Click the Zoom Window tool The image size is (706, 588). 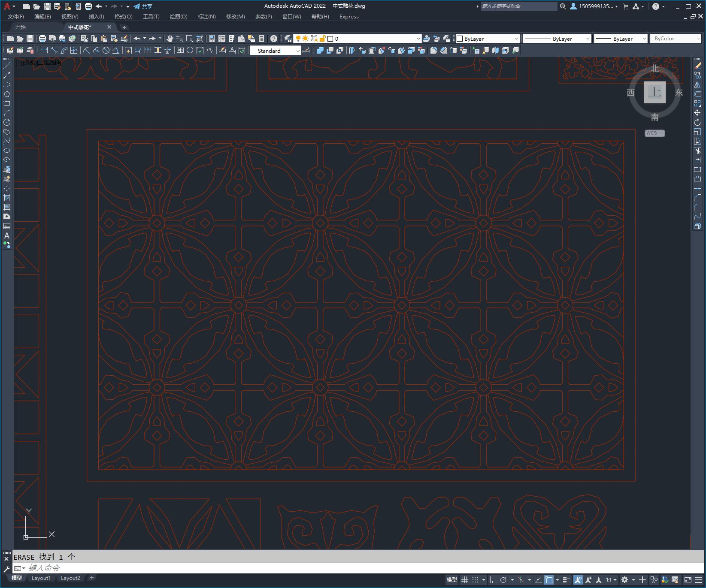[189, 39]
